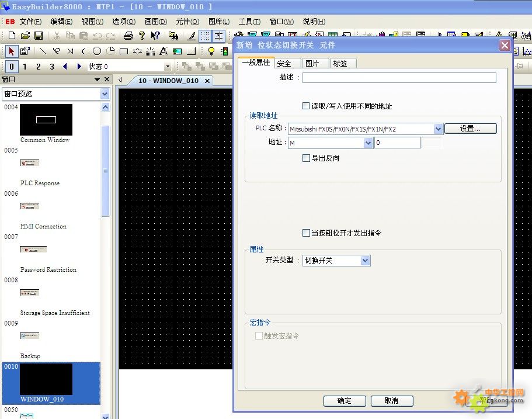The height and width of the screenshot is (419, 532).
Task: Click the Word Lamp traffic light icon
Action: (x=224, y=51)
